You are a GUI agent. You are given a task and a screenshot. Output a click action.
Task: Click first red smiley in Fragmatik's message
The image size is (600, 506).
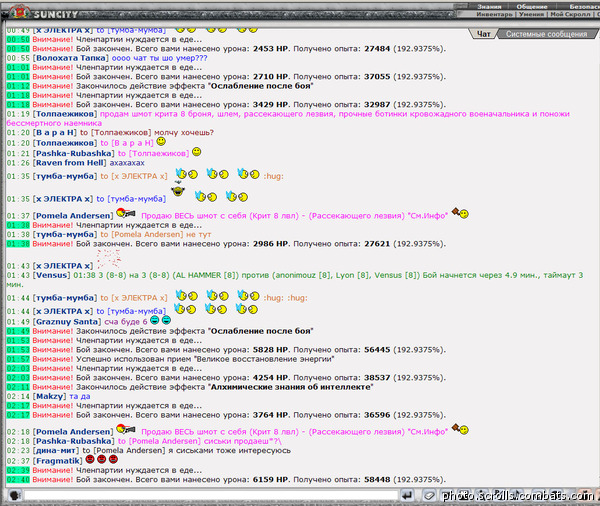(x=90, y=459)
